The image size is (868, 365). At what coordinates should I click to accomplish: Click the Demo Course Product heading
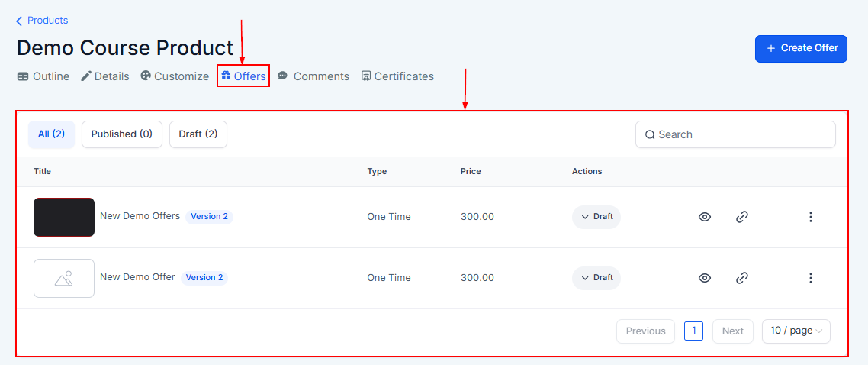[x=125, y=48]
